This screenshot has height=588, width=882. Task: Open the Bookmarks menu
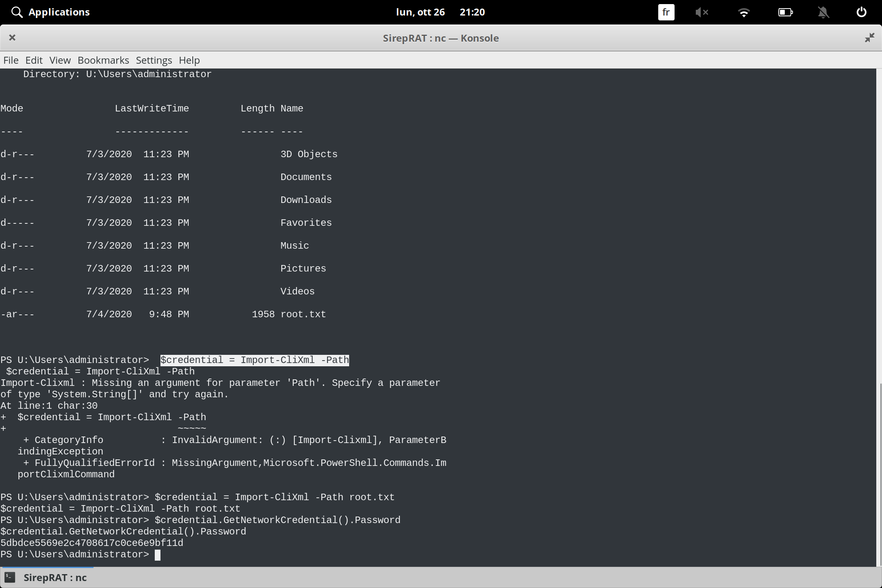(x=103, y=60)
